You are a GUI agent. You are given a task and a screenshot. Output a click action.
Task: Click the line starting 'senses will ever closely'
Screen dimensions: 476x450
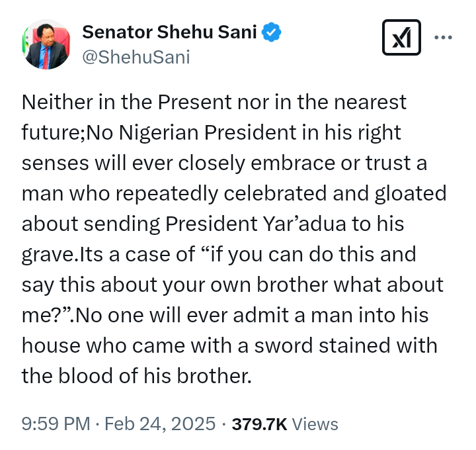(x=224, y=163)
